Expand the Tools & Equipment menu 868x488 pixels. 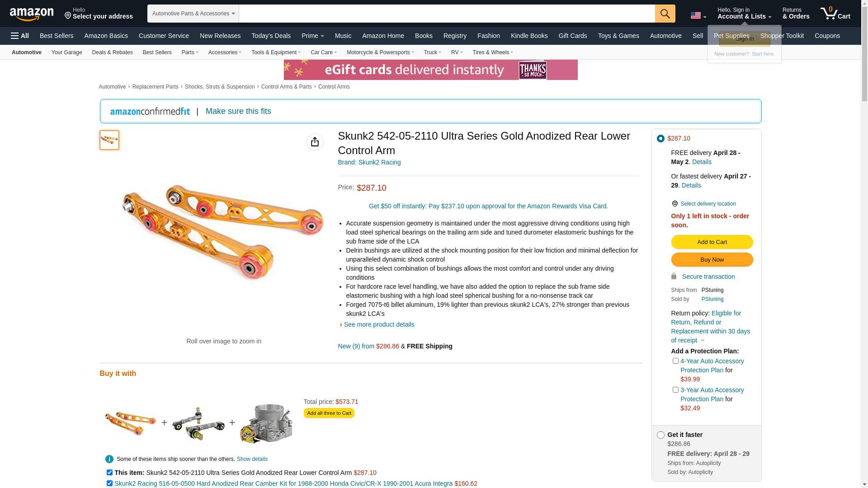276,52
